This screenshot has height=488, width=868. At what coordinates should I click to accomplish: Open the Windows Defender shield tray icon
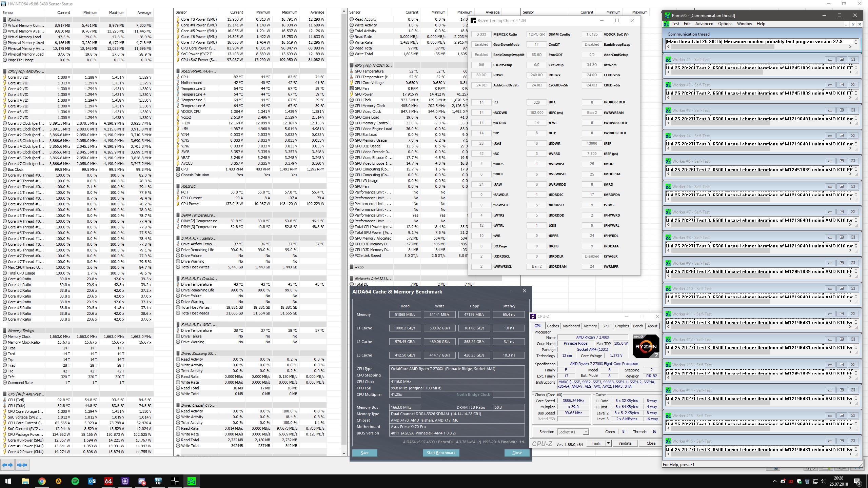(799, 481)
